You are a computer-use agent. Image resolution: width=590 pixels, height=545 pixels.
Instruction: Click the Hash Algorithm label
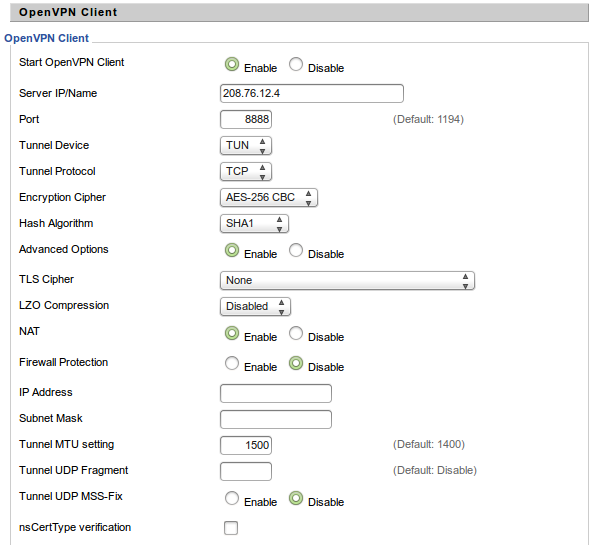pyautogui.click(x=56, y=223)
